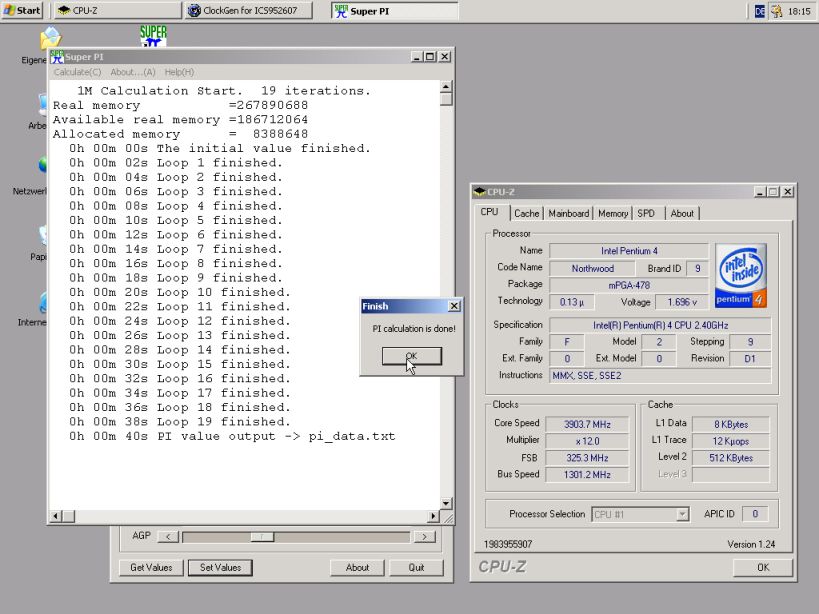Click the Specification field Pentium 4 2.40GHz
This screenshot has height=614, width=819.
click(x=660, y=325)
